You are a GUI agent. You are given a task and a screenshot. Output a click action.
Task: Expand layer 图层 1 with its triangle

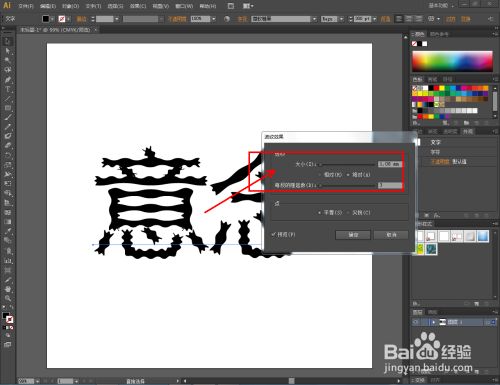pyautogui.click(x=434, y=322)
